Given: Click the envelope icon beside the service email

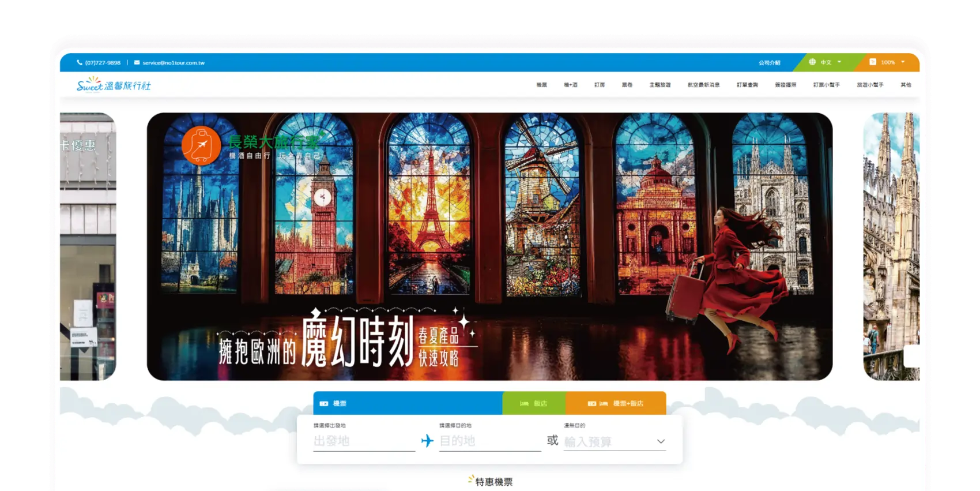Looking at the screenshot, I should [137, 62].
